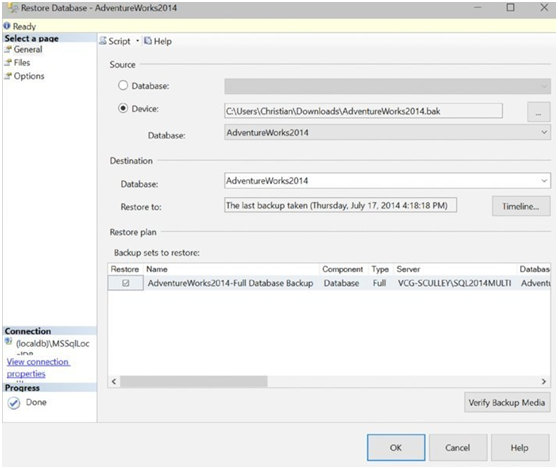Image resolution: width=558 pixels, height=469 pixels.
Task: Cancel the restore dialog
Action: pyautogui.click(x=458, y=448)
